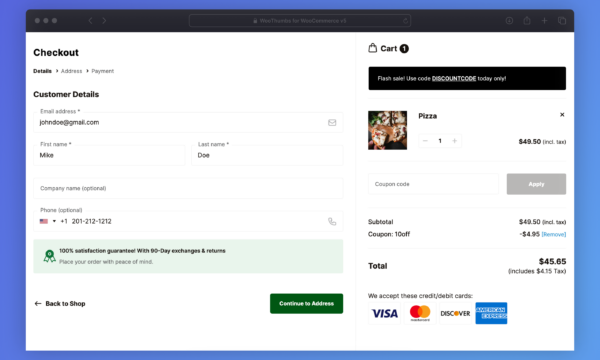Click the browser share icon
600x360 pixels.
click(527, 21)
